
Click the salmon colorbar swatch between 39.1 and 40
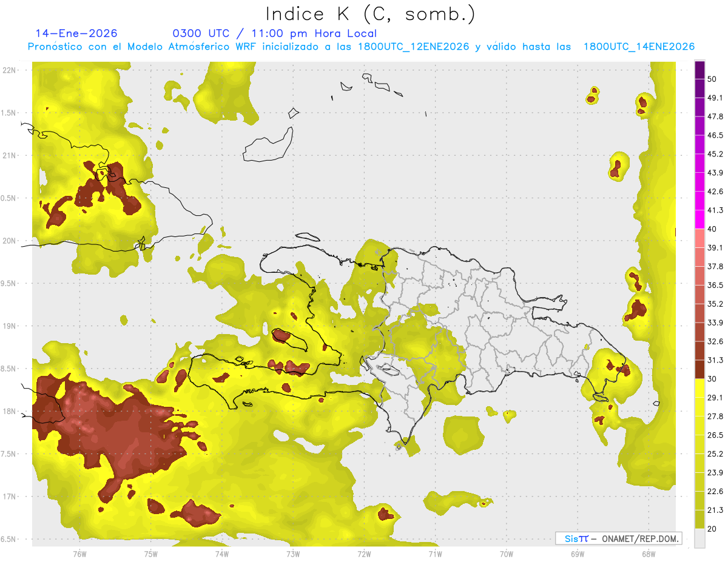click(699, 238)
